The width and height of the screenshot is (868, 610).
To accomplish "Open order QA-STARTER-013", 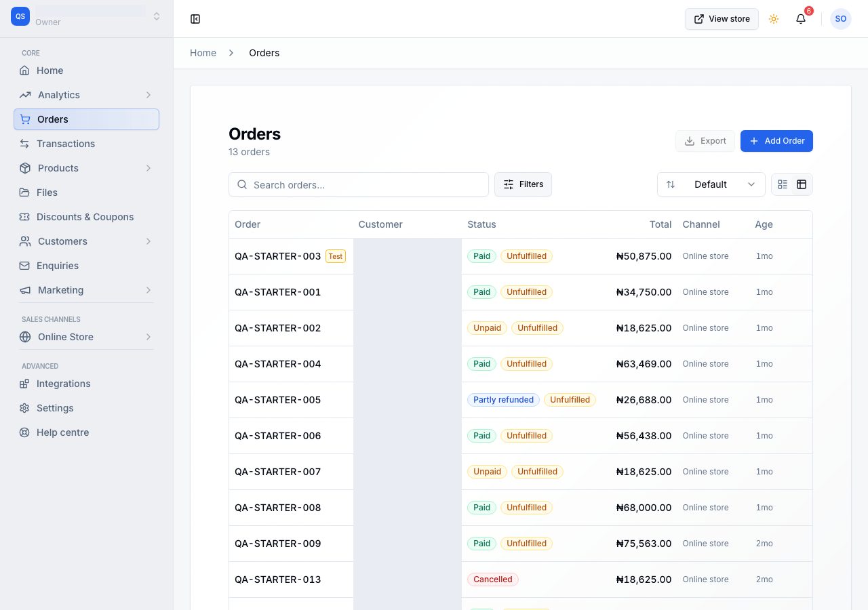I will (278, 579).
